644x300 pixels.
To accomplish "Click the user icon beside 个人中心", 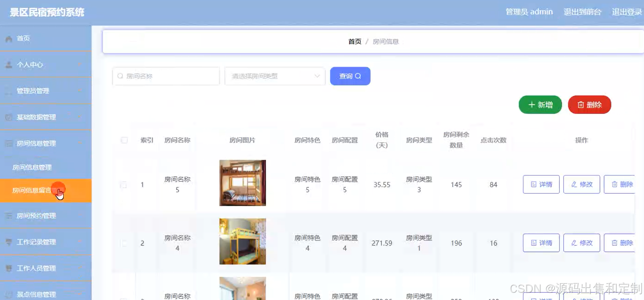I will 9,65.
